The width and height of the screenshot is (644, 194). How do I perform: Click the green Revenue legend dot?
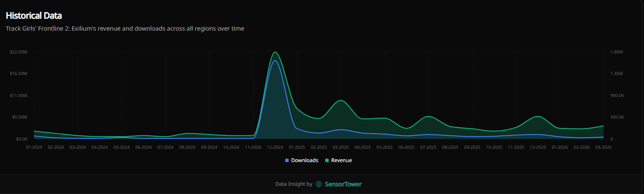[327, 160]
